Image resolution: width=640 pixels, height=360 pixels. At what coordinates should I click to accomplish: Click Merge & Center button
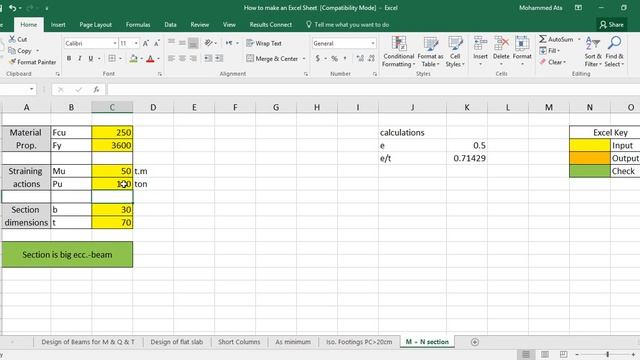273,59
